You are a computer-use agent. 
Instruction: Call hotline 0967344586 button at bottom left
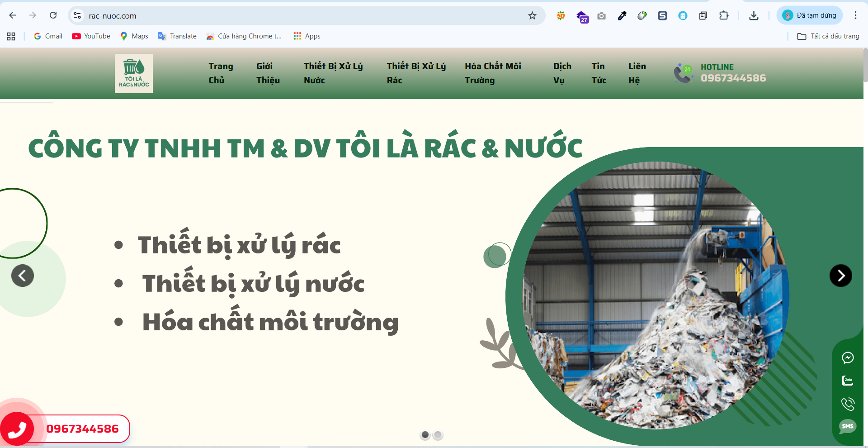pyautogui.click(x=83, y=429)
